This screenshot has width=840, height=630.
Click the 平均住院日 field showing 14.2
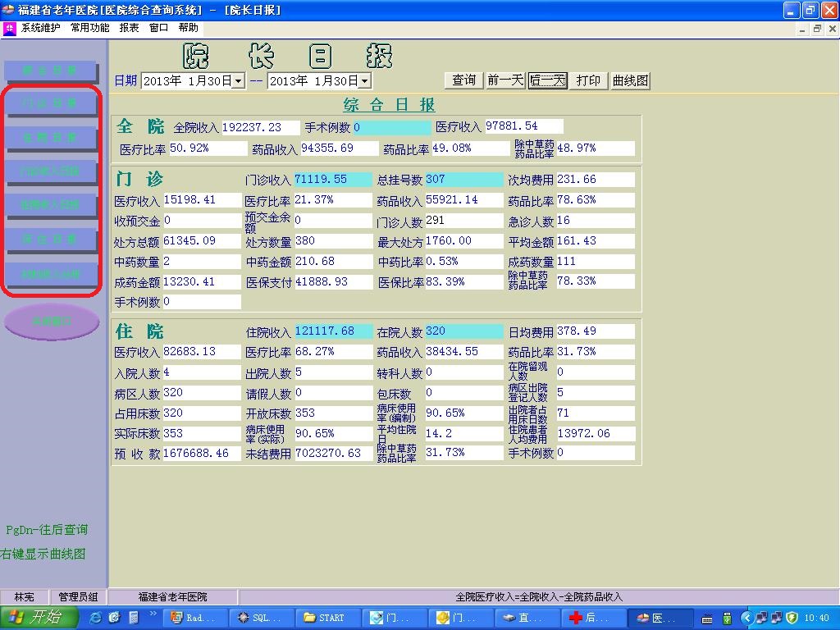(464, 433)
